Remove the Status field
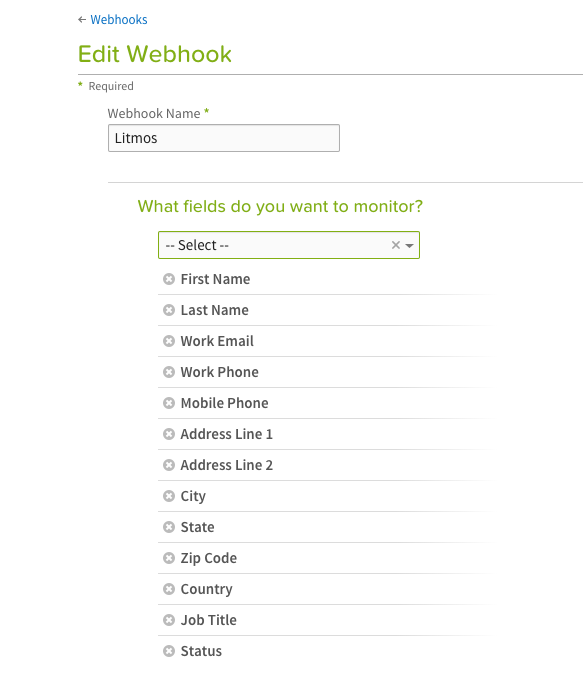 tap(169, 651)
